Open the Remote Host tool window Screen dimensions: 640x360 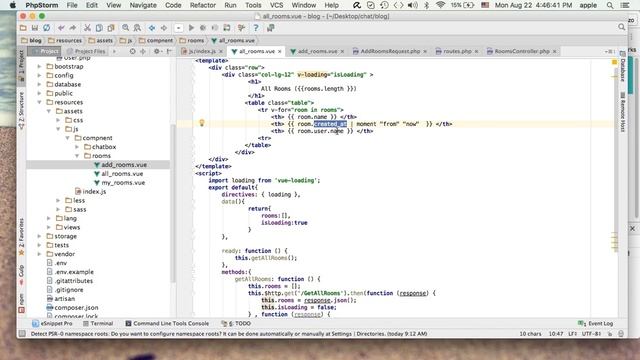[x=623, y=112]
